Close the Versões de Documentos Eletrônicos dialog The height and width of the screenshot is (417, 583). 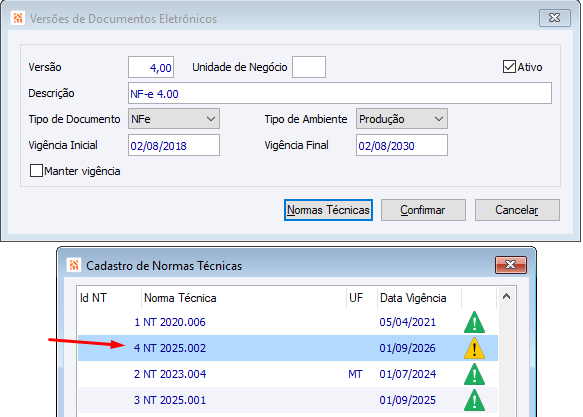click(x=554, y=17)
